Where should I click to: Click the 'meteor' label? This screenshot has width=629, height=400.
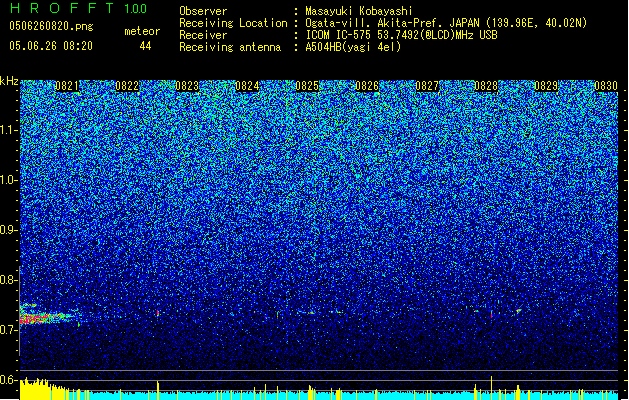point(142,31)
